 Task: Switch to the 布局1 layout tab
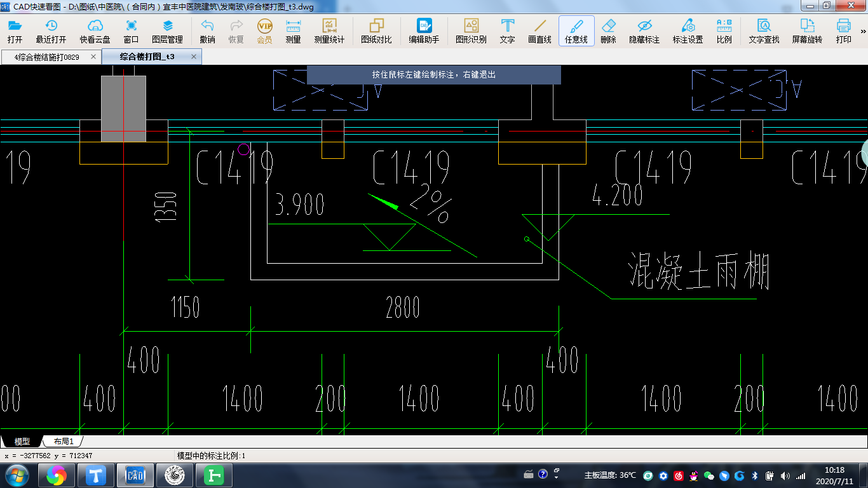click(64, 442)
